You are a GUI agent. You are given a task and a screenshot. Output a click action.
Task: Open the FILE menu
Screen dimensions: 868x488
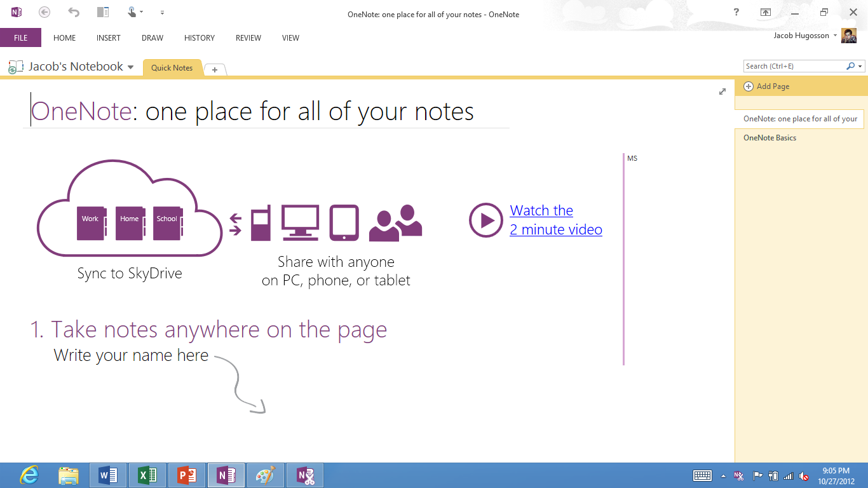coord(20,37)
